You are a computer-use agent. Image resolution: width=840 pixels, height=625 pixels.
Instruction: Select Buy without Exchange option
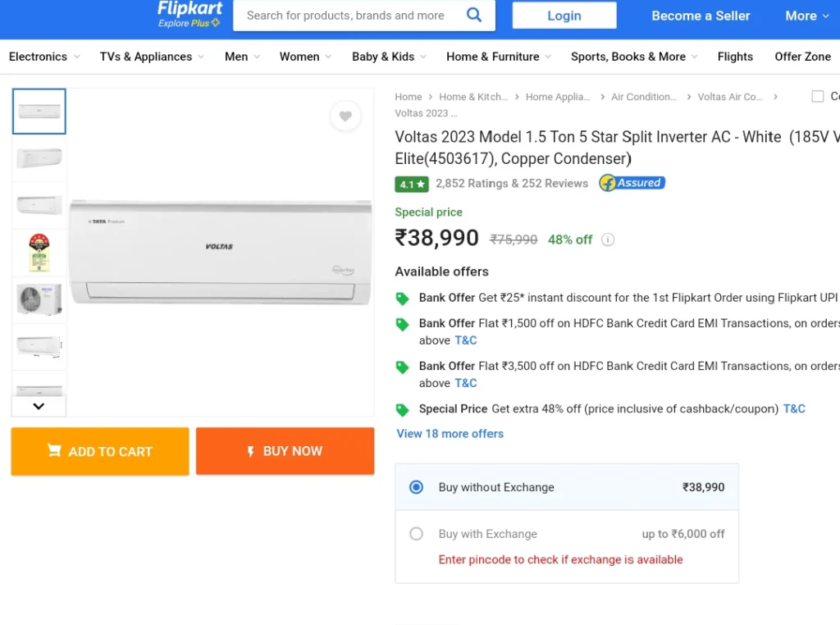(416, 487)
